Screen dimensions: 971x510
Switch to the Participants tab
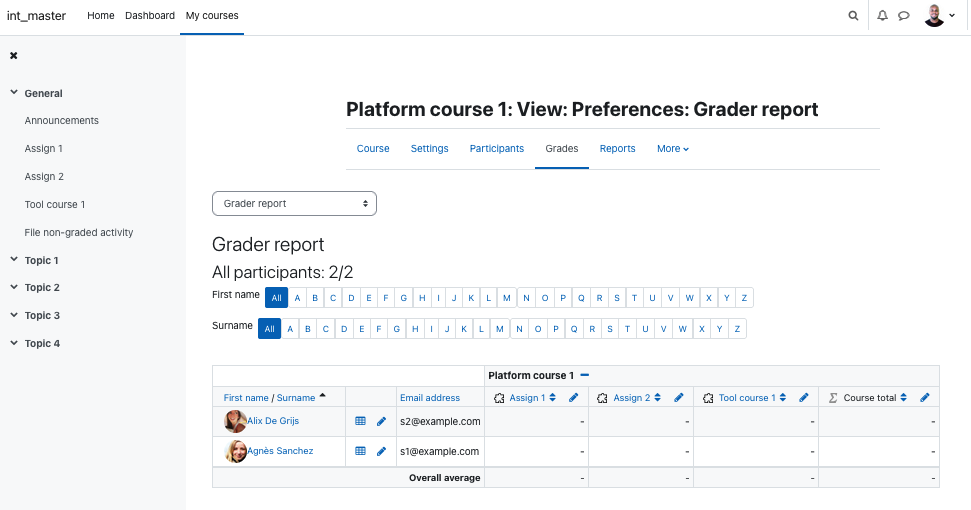pyautogui.click(x=497, y=149)
